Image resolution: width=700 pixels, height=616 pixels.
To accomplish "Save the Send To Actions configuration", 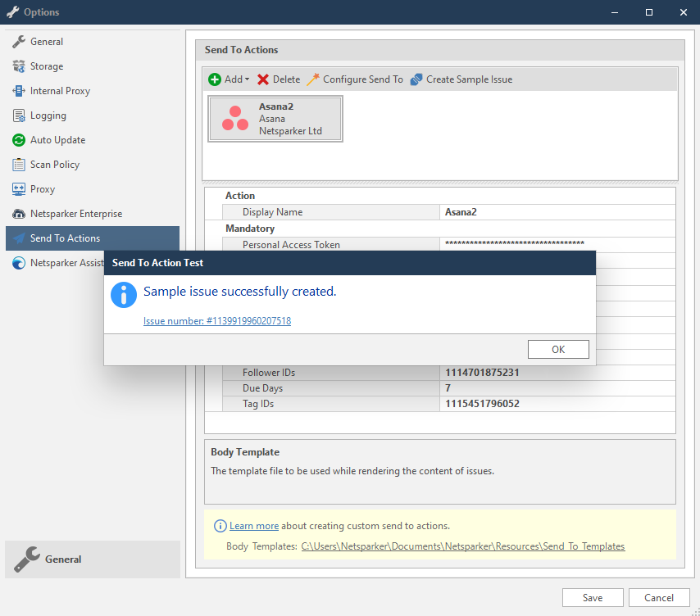I will point(592,597).
